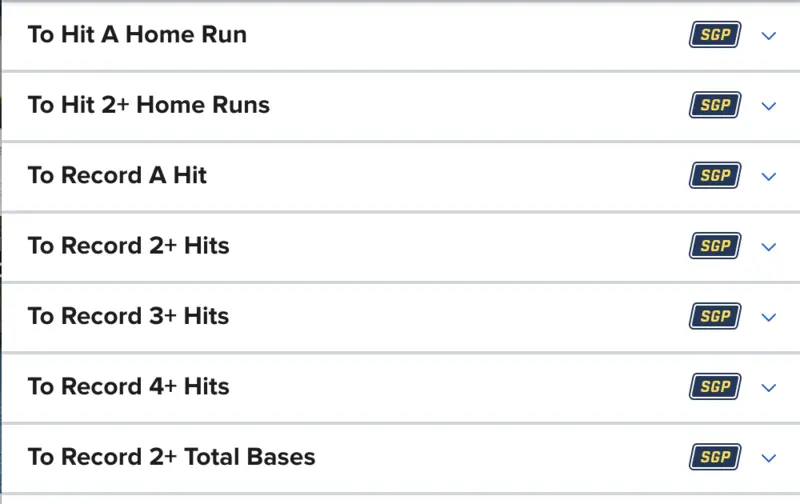Show To Record 3+ Hits options via chevron
The image size is (800, 504).
tap(768, 317)
